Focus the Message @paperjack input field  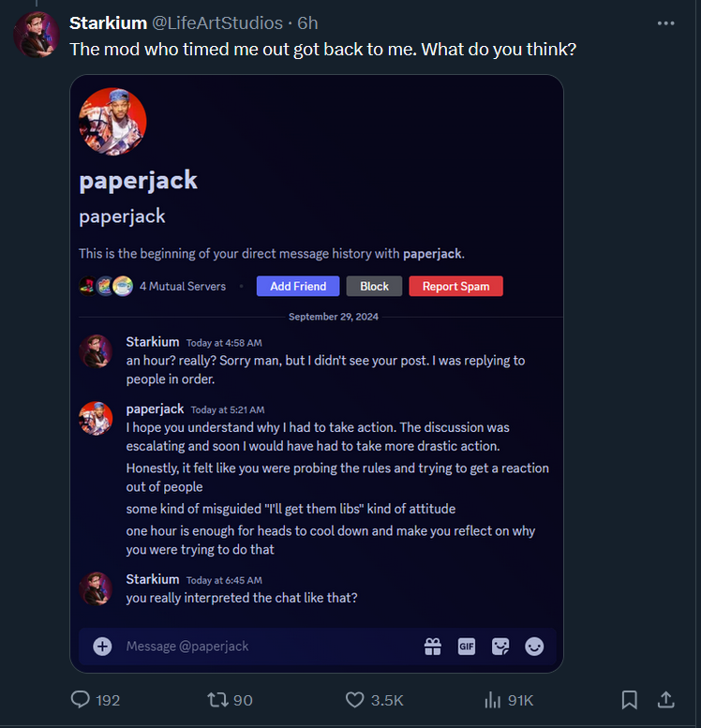(270, 646)
